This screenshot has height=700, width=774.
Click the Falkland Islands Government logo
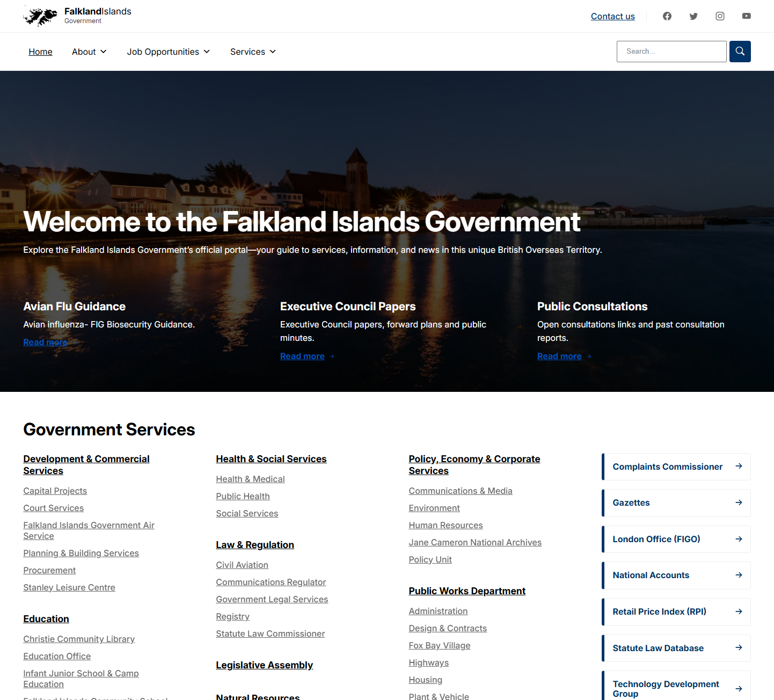coord(77,16)
